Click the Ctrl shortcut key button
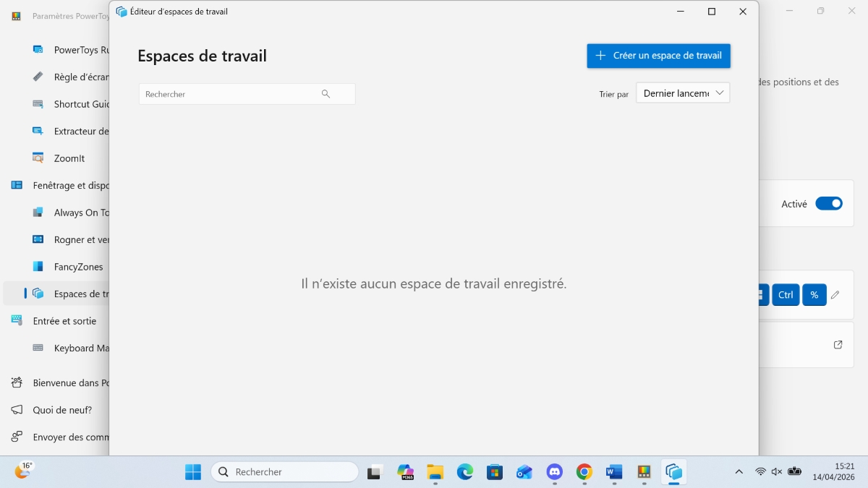 [786, 295]
